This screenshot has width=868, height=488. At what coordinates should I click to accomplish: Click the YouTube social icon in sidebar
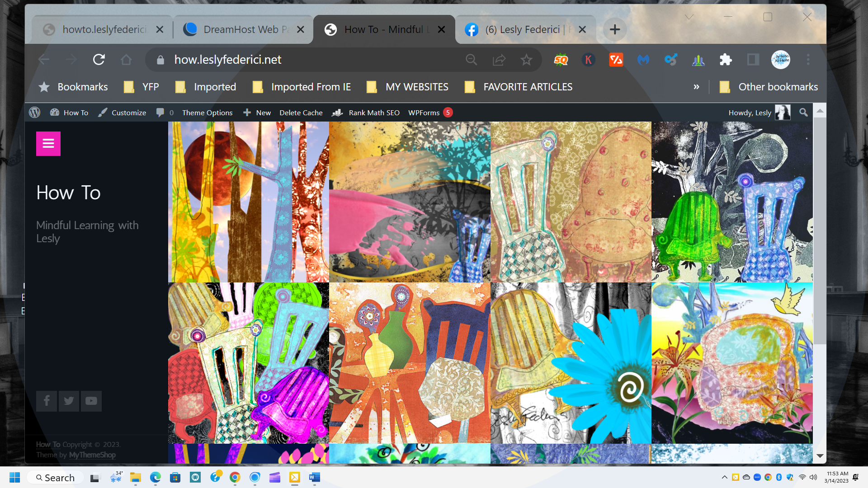tap(91, 401)
